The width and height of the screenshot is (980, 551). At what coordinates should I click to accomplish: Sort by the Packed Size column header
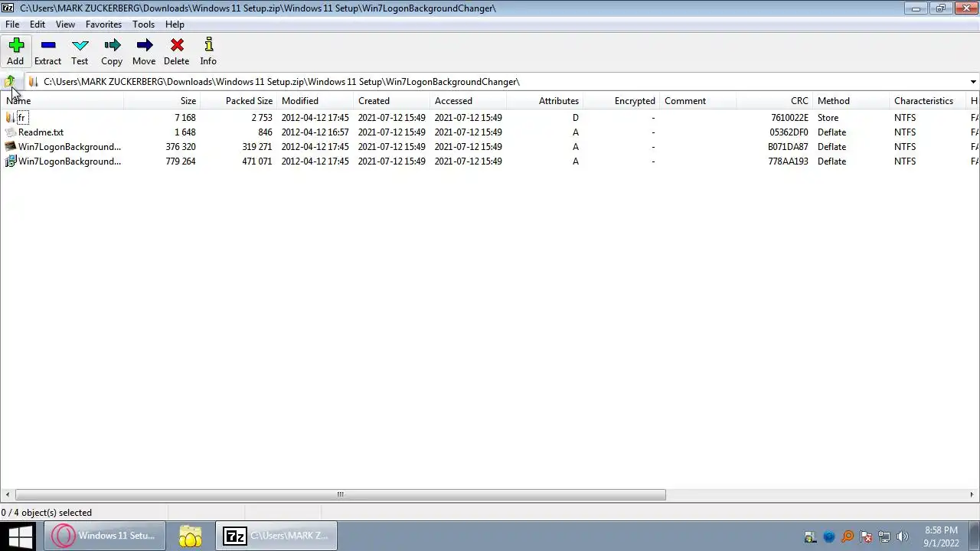coord(238,101)
